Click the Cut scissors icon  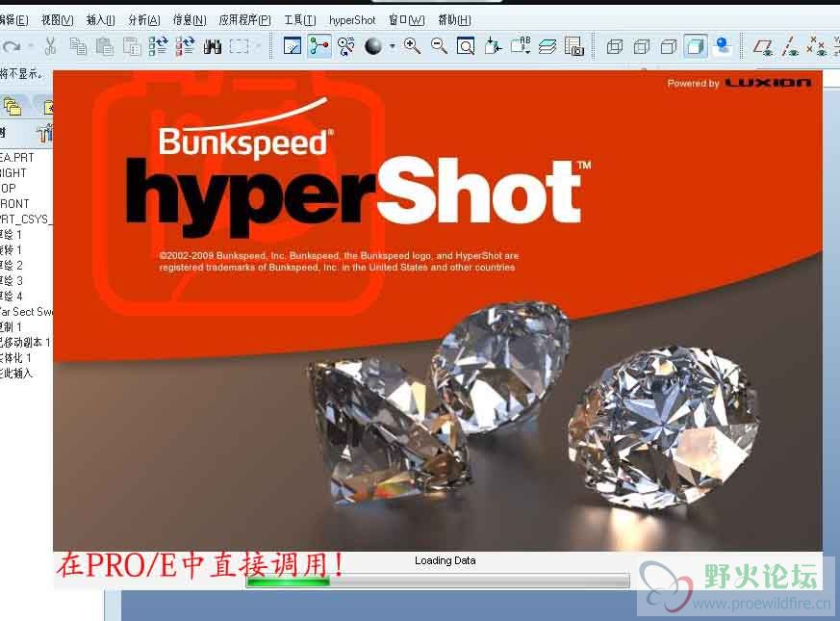pyautogui.click(x=51, y=46)
